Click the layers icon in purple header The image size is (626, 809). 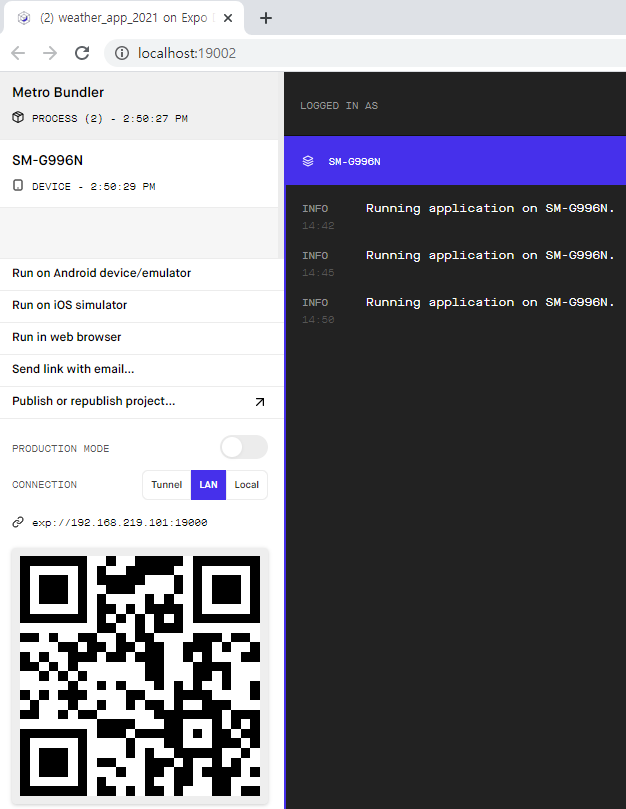click(x=308, y=161)
